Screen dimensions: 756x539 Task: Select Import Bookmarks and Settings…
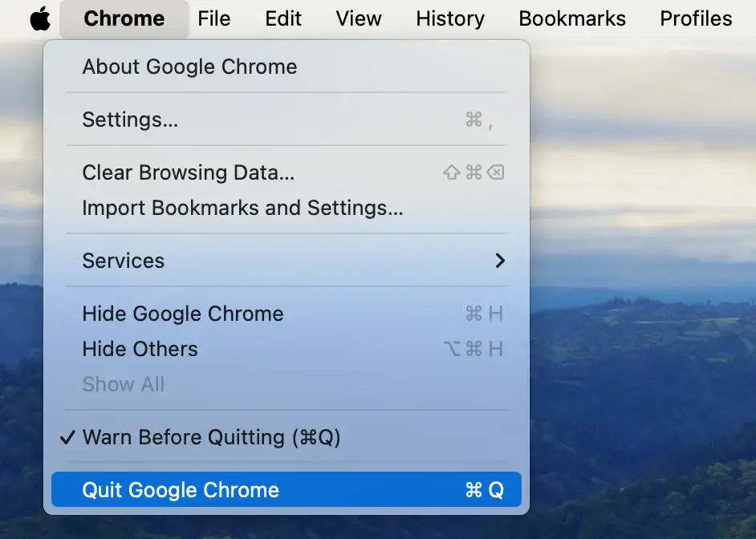(287, 208)
